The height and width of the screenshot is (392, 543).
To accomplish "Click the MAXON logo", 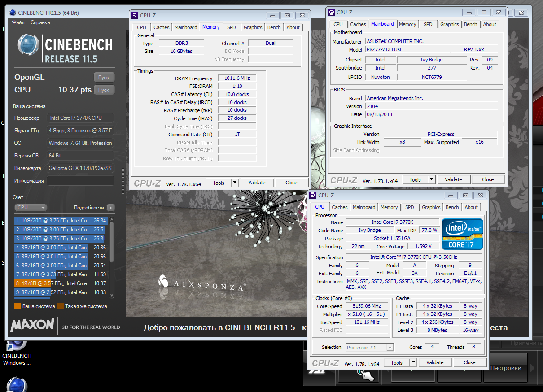I will (32, 325).
